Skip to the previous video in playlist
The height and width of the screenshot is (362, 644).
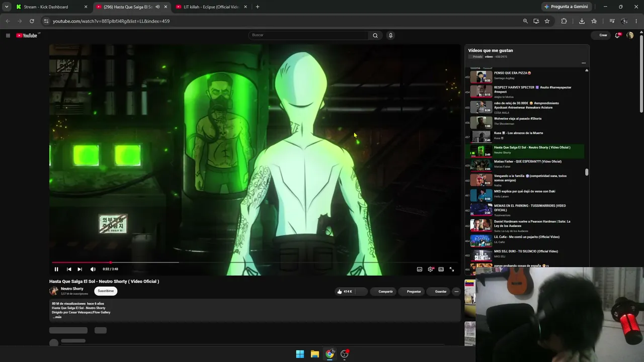point(69,269)
